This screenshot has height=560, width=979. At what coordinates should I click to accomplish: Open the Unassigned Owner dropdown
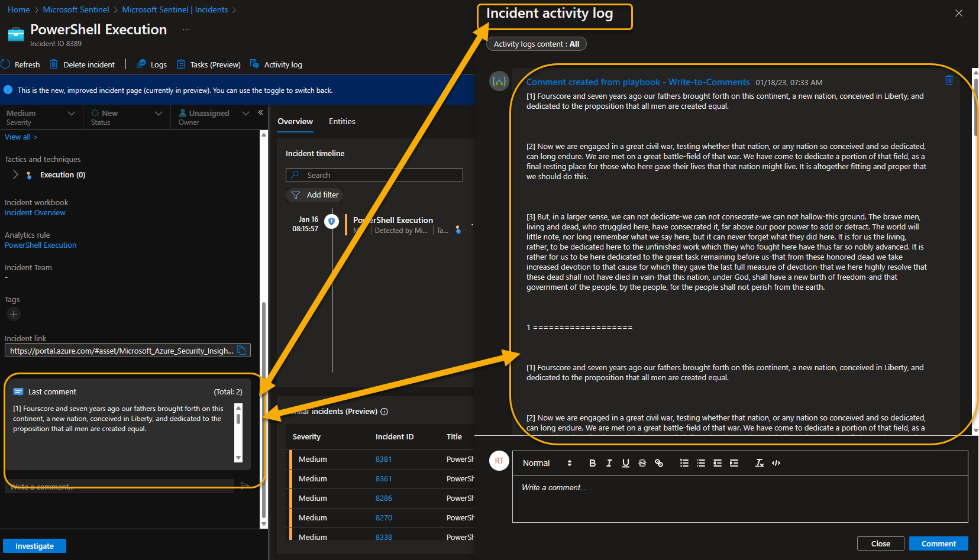click(214, 117)
